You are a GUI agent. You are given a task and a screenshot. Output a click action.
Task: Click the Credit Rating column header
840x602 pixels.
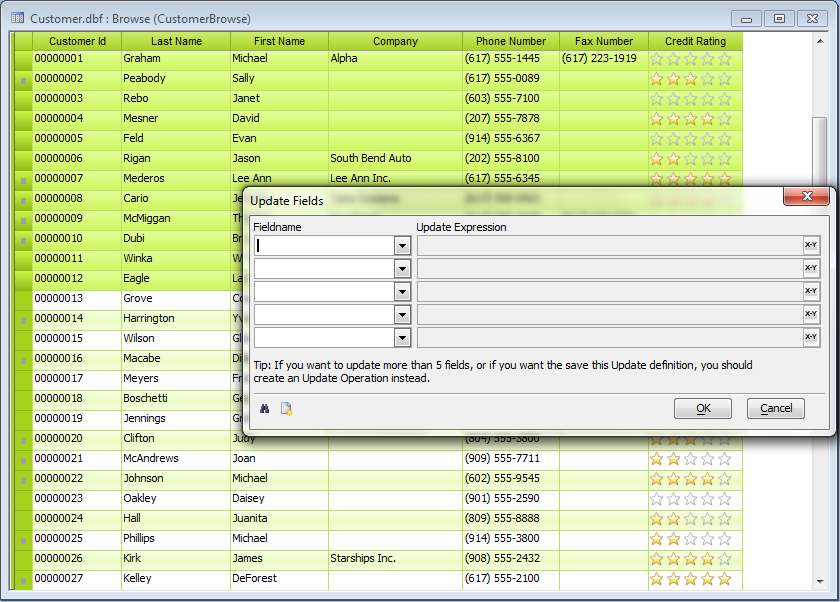tap(695, 41)
